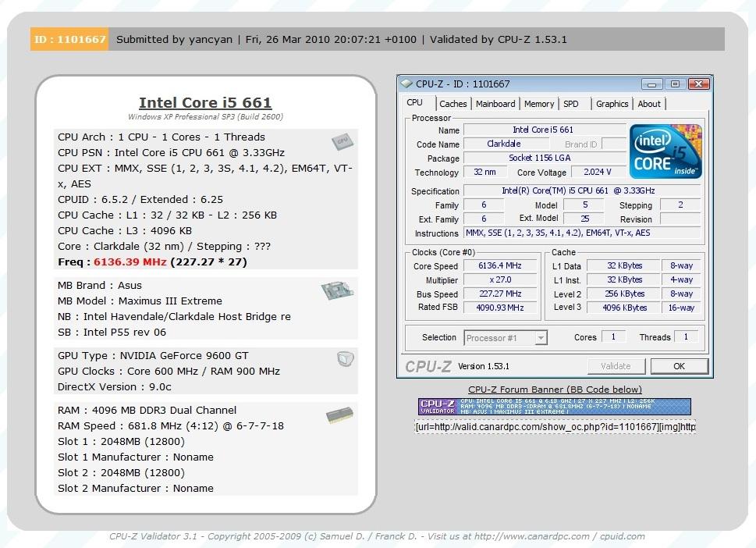The image size is (756, 548).
Task: Click the RAM Speed : 681.8 MHz line
Action: coord(171,426)
